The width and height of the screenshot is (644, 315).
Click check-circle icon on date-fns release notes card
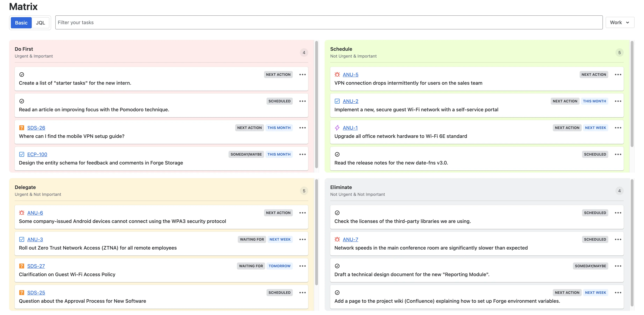(337, 154)
